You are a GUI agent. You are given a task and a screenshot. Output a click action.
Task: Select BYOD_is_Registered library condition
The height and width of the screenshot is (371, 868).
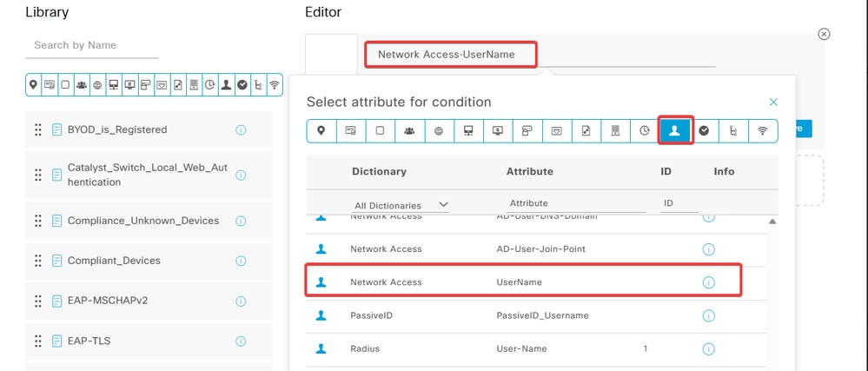[x=149, y=130]
